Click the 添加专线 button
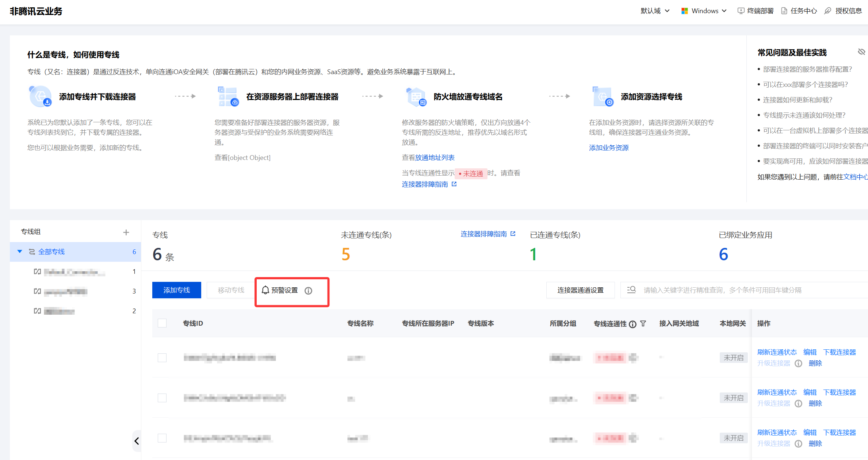868x460 pixels. [x=177, y=290]
